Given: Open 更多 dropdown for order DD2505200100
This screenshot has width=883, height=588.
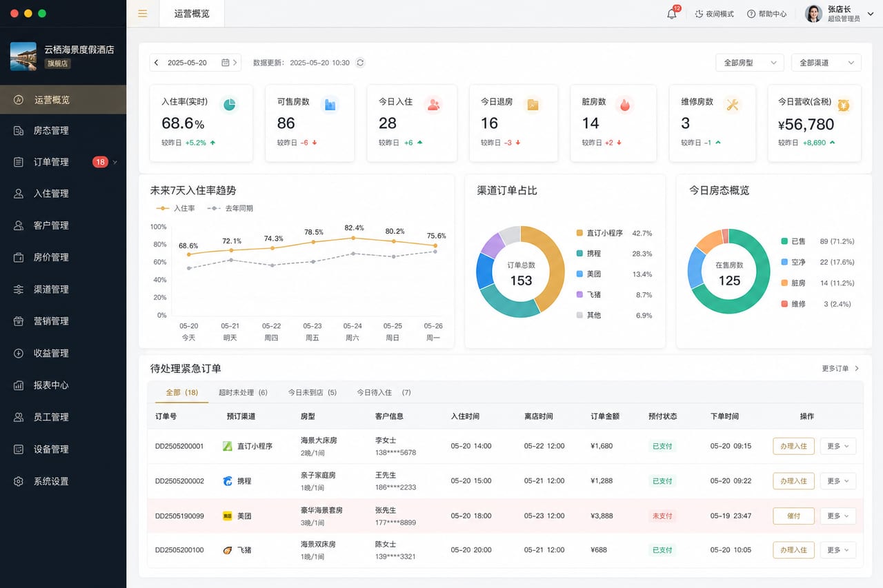Looking at the screenshot, I should [x=837, y=550].
